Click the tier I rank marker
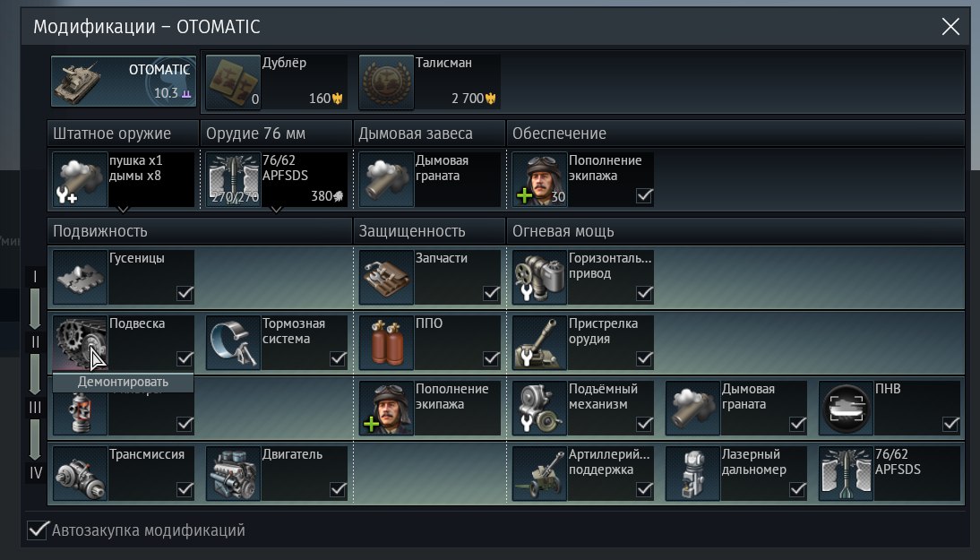Screen dimensions: 980x560 tap(35, 277)
